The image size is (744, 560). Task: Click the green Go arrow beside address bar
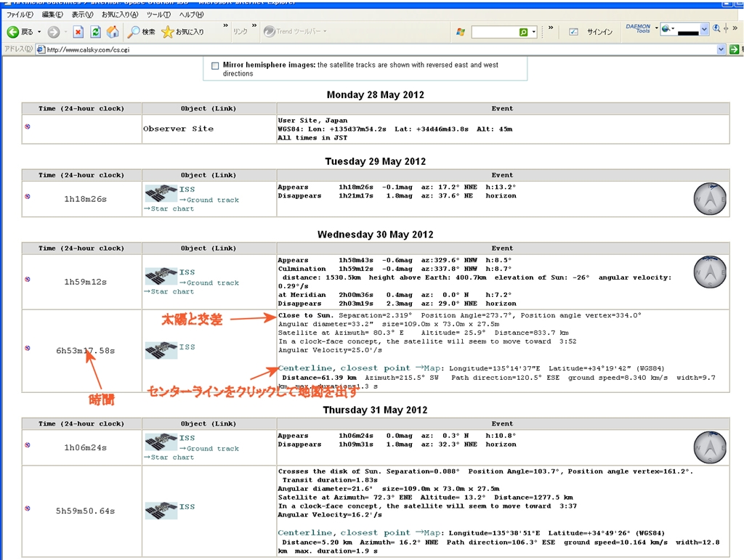(x=734, y=49)
